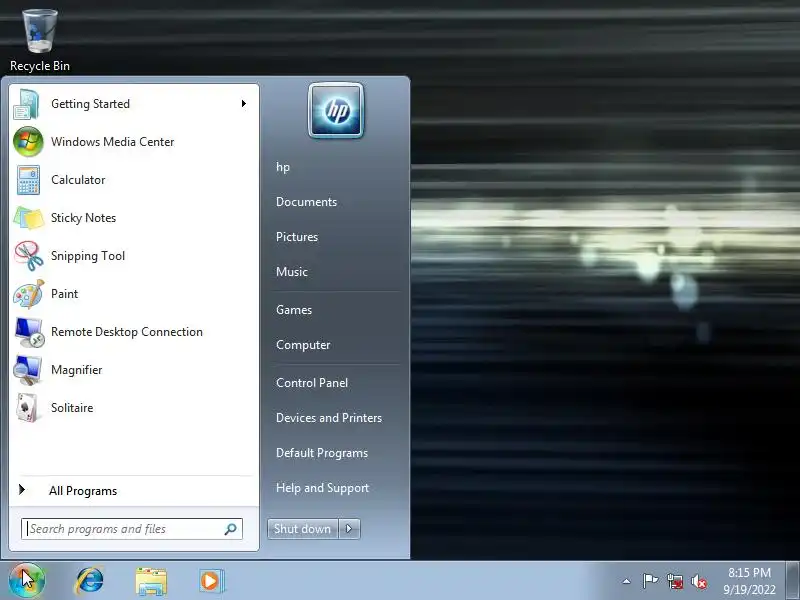This screenshot has height=600, width=800.
Task: Open Documents from Start menu
Action: click(306, 202)
